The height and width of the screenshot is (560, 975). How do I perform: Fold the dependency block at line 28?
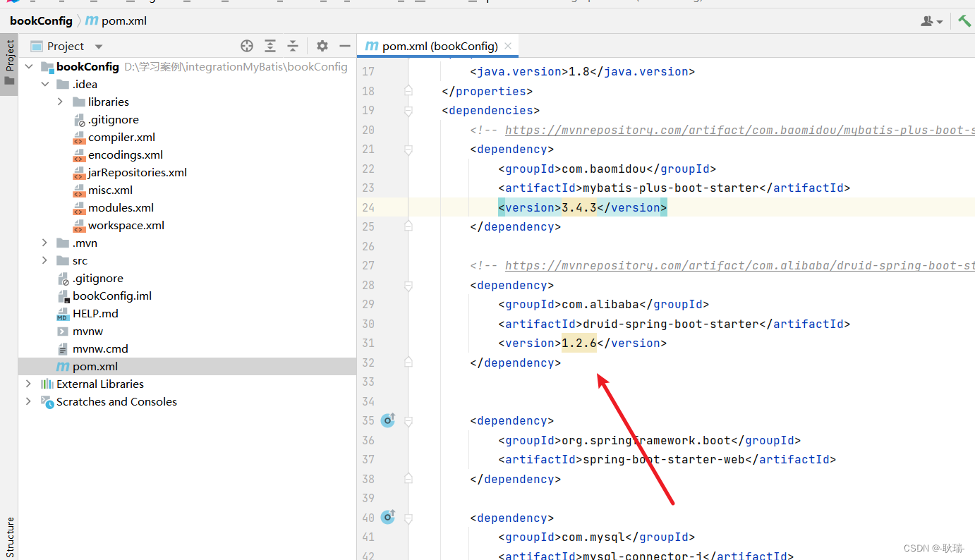[408, 285]
